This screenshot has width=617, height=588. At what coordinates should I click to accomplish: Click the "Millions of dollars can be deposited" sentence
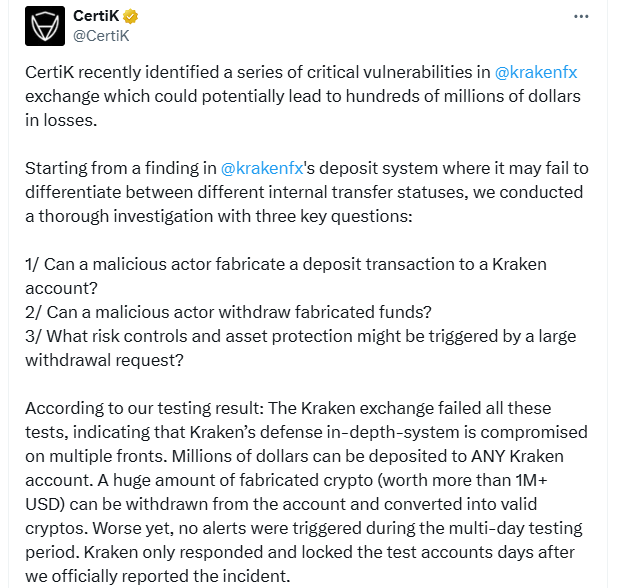click(368, 457)
